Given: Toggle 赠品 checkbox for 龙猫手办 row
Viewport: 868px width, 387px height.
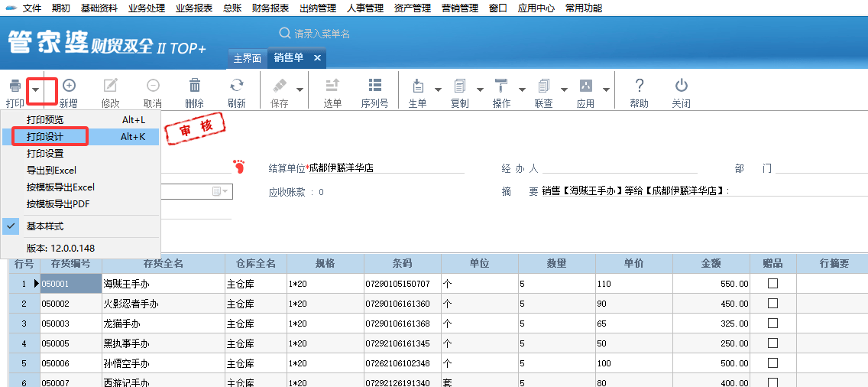Looking at the screenshot, I should tap(772, 324).
